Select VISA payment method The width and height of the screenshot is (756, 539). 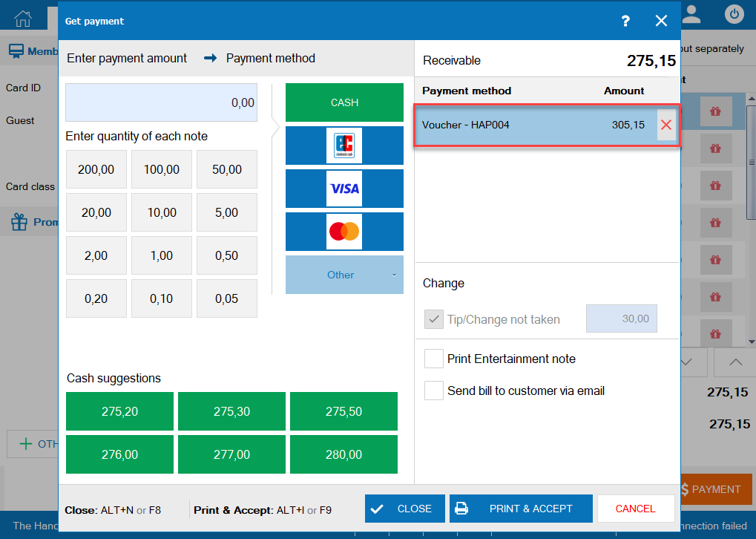(344, 188)
